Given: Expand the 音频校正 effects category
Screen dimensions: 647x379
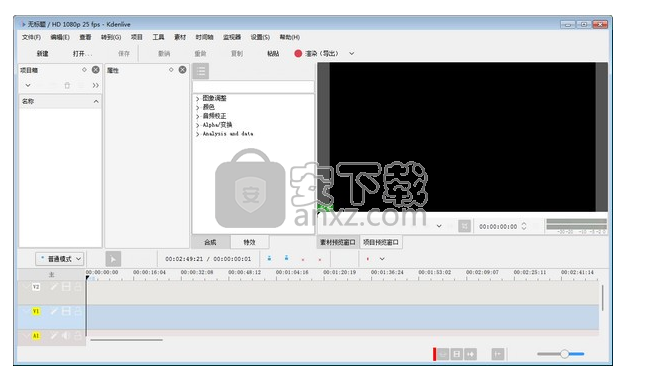Looking at the screenshot, I should click(197, 116).
